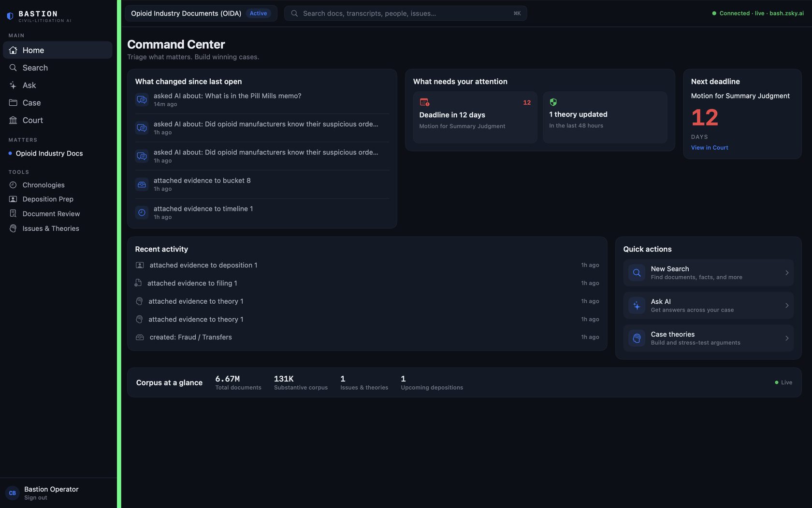
Task: Click the Document Review icon
Action: pyautogui.click(x=13, y=213)
